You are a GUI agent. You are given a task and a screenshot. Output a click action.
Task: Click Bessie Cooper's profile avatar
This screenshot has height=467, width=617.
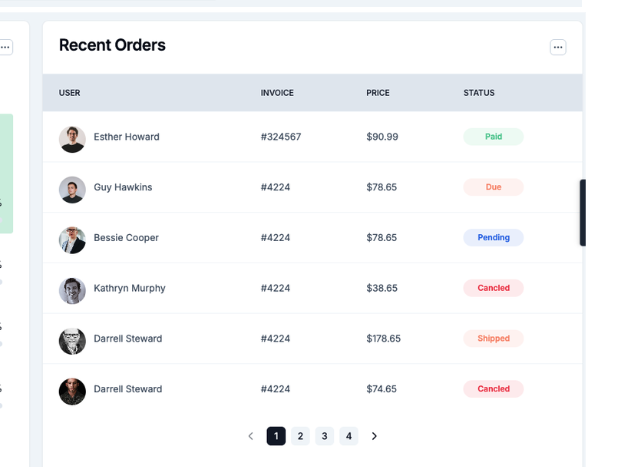click(72, 239)
